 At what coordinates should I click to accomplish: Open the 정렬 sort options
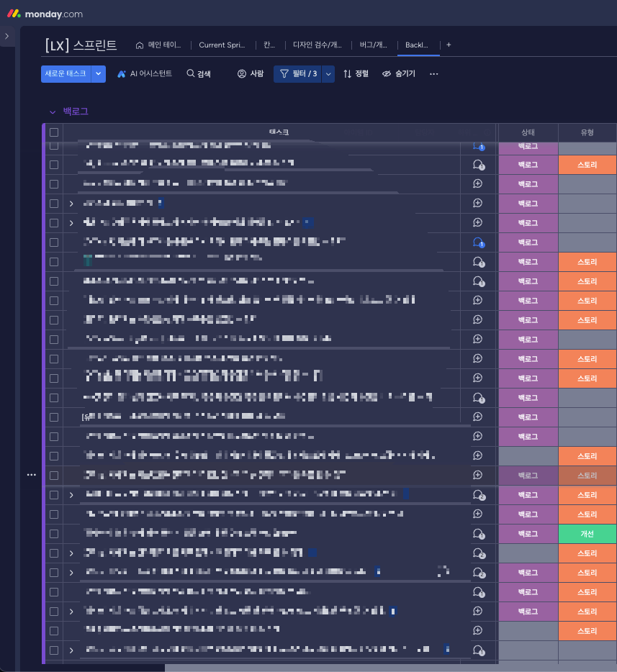355,73
